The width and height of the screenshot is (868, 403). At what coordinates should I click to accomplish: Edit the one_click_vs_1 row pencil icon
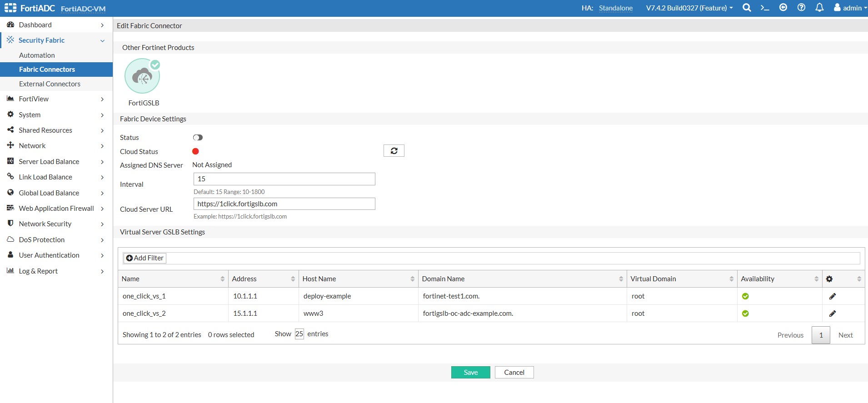coord(833,296)
